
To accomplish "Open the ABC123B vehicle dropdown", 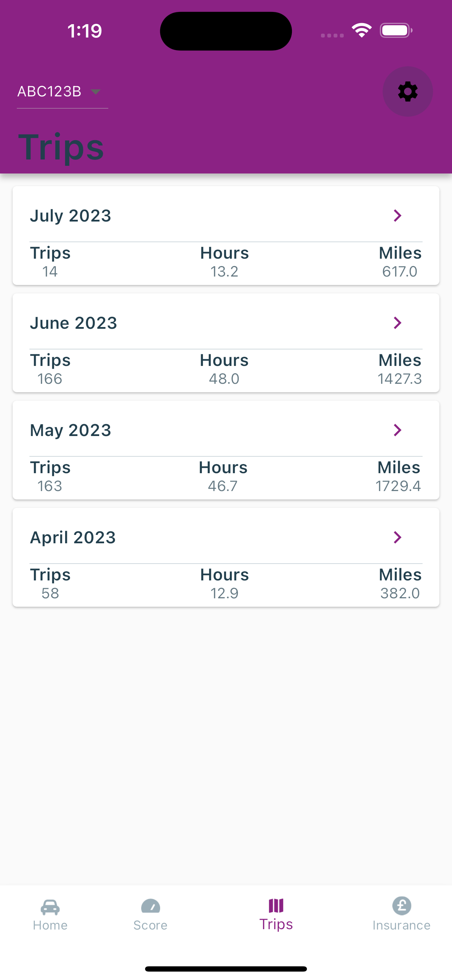I will pyautogui.click(x=62, y=92).
